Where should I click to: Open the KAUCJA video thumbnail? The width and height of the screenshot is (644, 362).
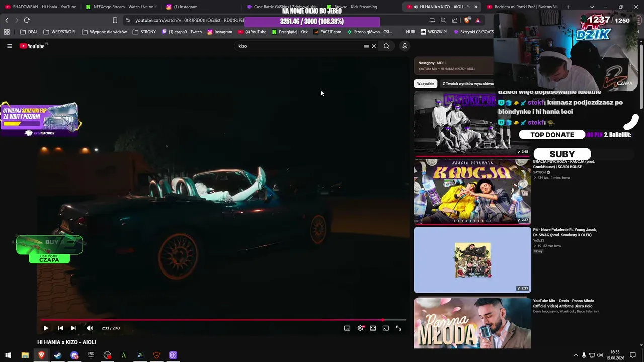tap(472, 192)
